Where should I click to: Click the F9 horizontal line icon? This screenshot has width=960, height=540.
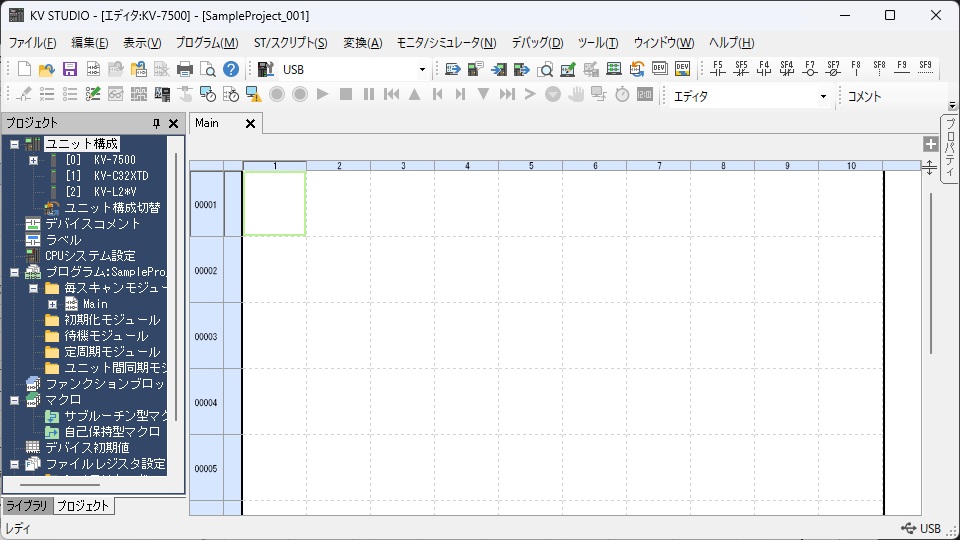coord(902,69)
